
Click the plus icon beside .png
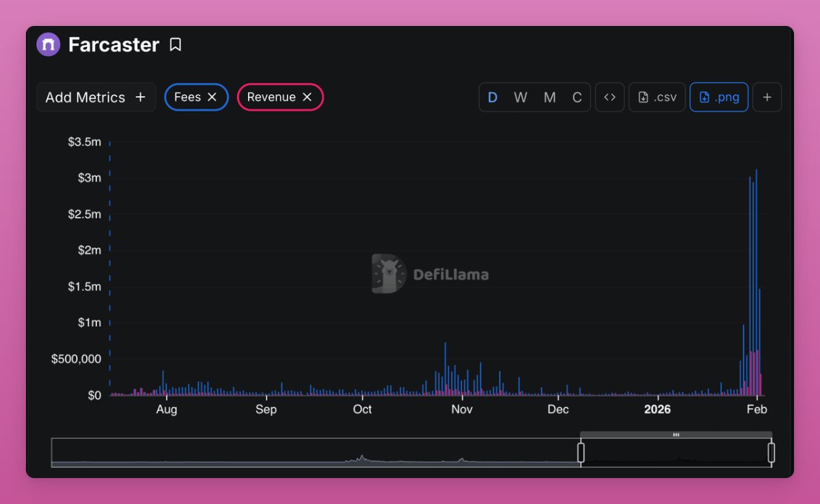(767, 97)
